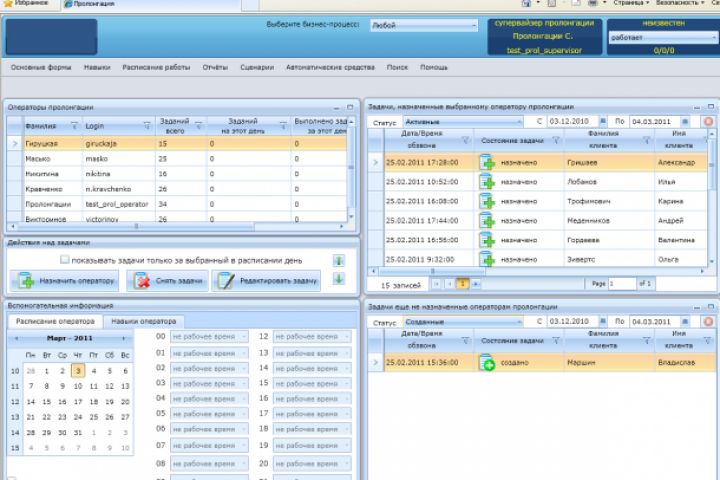Click created task icon in Маршин row
Image resolution: width=720 pixels, height=480 pixels.
(487, 363)
